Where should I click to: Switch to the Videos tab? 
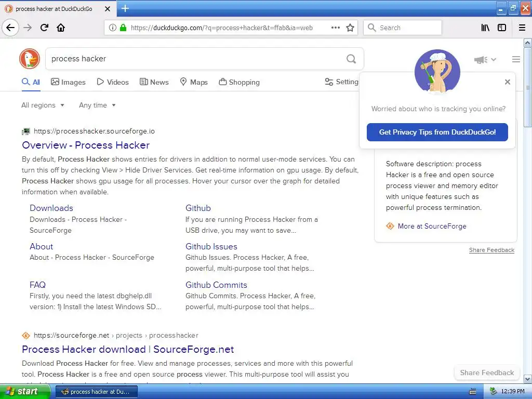tap(113, 82)
